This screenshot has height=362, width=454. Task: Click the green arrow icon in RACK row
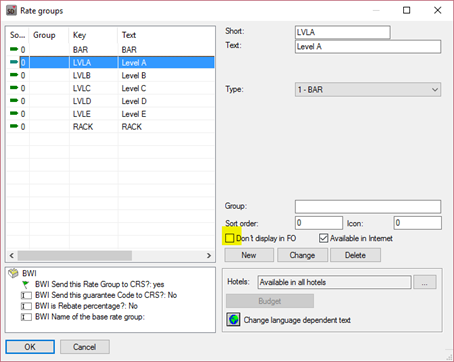pyautogui.click(x=14, y=126)
